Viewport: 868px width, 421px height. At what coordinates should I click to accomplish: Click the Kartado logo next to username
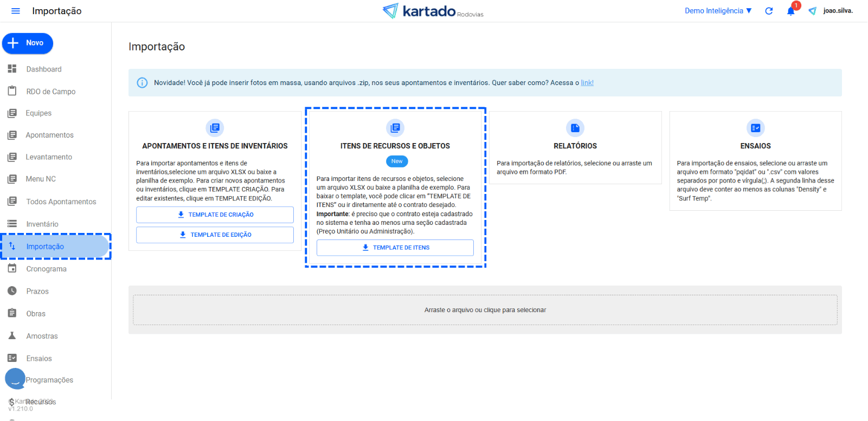(812, 11)
